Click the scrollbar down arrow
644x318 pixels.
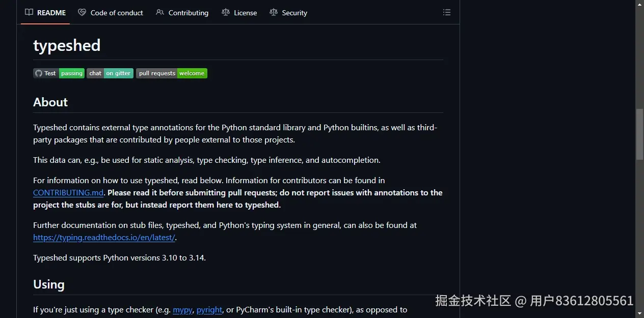pos(639,314)
